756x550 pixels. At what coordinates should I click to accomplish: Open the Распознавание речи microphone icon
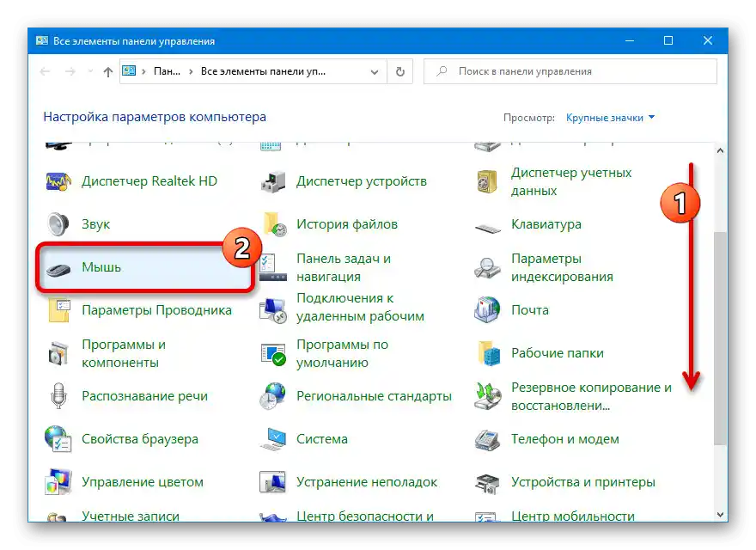[x=58, y=396]
